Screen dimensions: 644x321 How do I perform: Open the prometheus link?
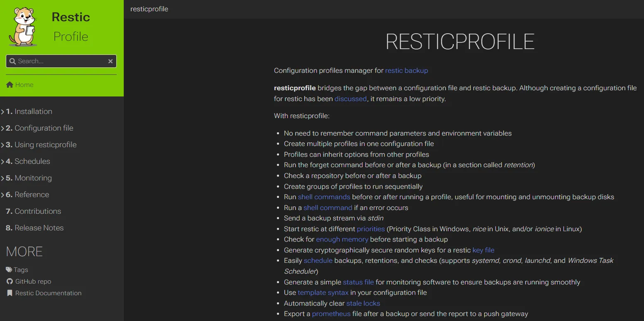coord(331,314)
